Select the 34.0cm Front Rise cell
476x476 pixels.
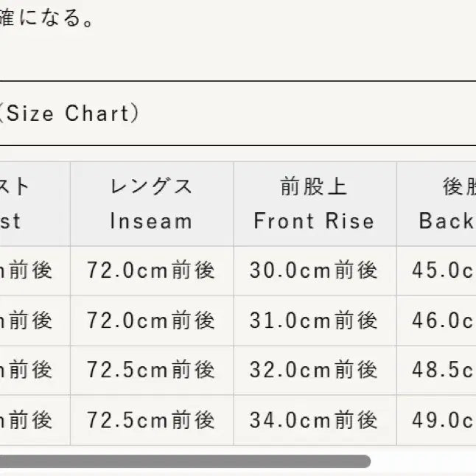(x=314, y=420)
